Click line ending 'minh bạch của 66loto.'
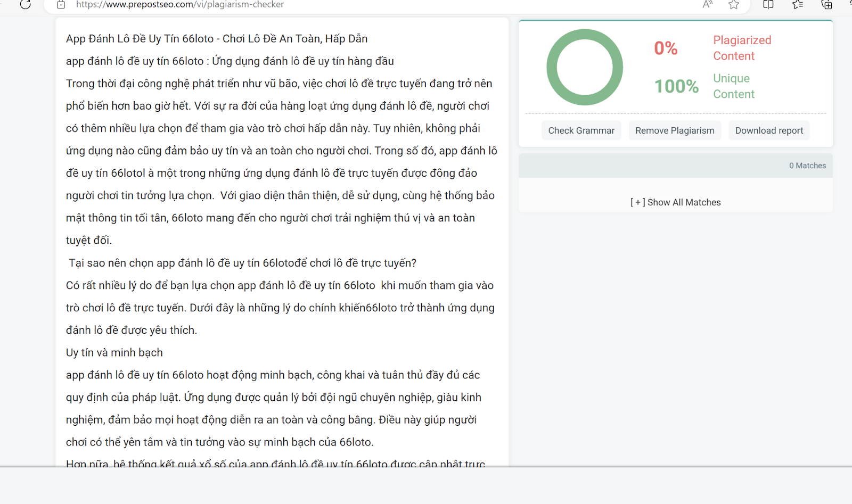Image resolution: width=852 pixels, height=504 pixels. coord(220,442)
